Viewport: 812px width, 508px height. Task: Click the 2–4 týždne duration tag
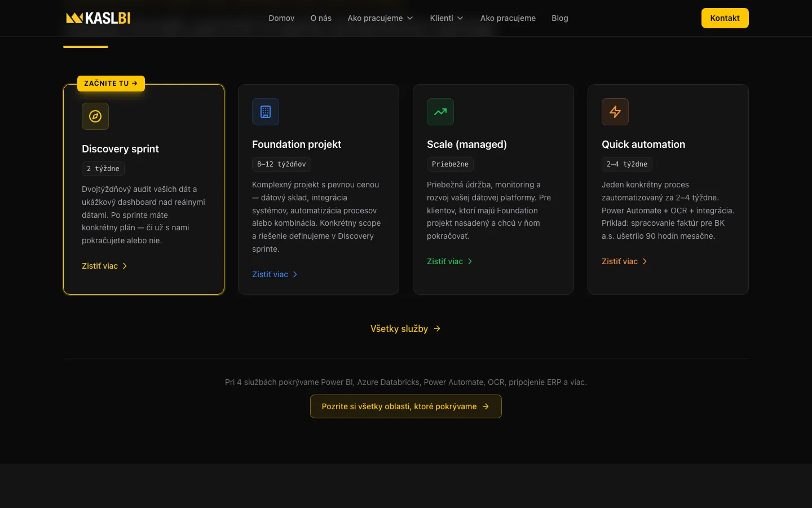tap(627, 164)
